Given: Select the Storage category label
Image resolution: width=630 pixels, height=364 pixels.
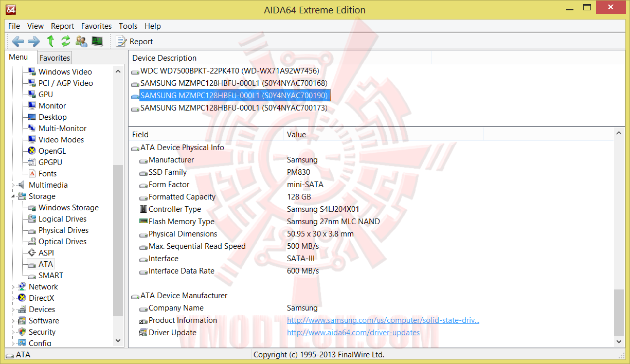Looking at the screenshot, I should click(x=42, y=196).
